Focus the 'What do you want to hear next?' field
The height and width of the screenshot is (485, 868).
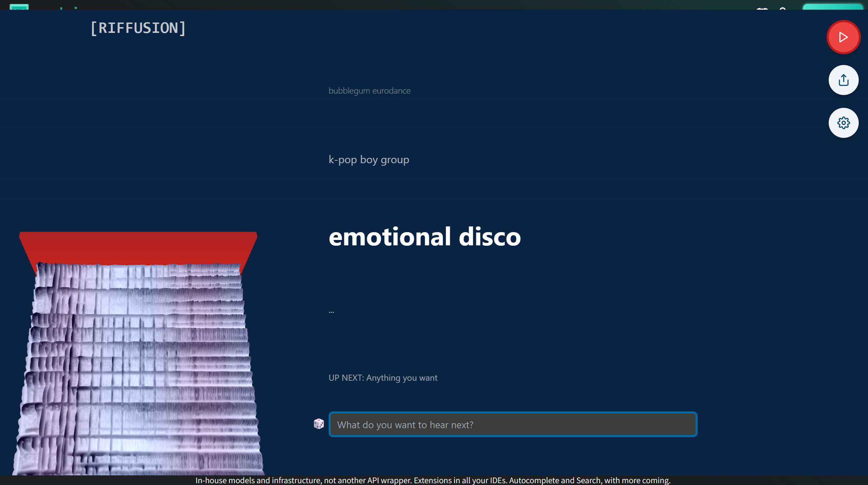pos(513,425)
